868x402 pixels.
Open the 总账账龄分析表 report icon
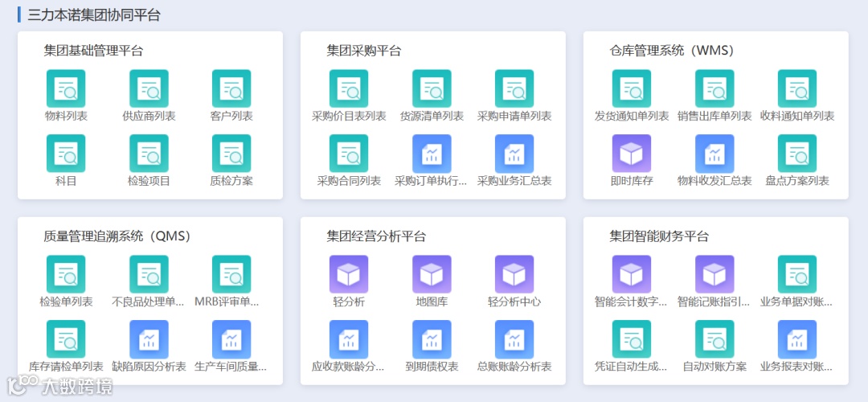pos(514,338)
